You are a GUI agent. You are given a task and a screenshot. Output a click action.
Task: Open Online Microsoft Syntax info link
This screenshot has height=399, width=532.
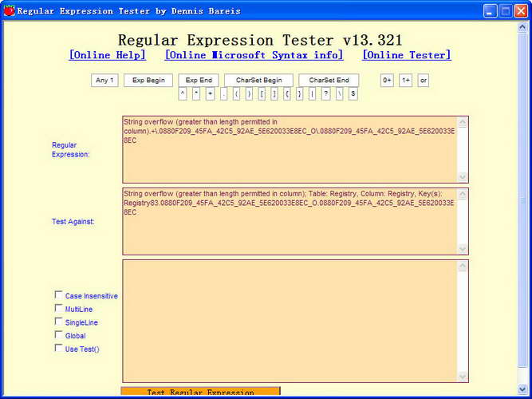pos(254,55)
